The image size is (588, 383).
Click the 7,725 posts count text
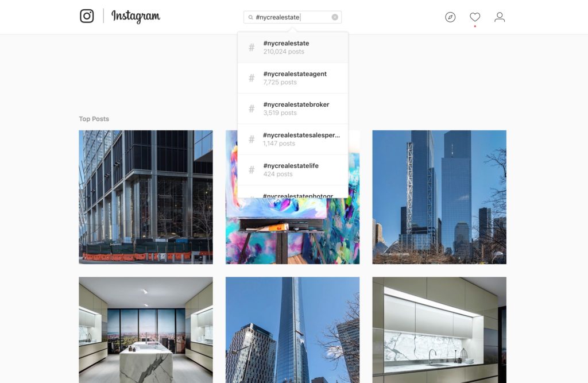(x=280, y=82)
